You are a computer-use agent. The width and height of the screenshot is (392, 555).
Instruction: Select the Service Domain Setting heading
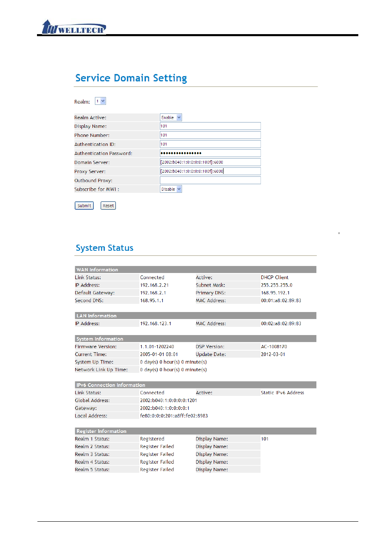[131, 78]
